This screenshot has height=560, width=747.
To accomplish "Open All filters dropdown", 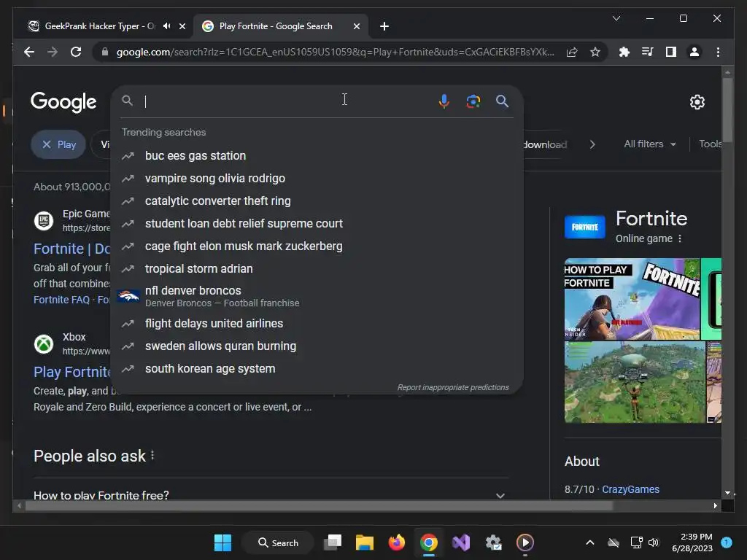I will pos(650,144).
